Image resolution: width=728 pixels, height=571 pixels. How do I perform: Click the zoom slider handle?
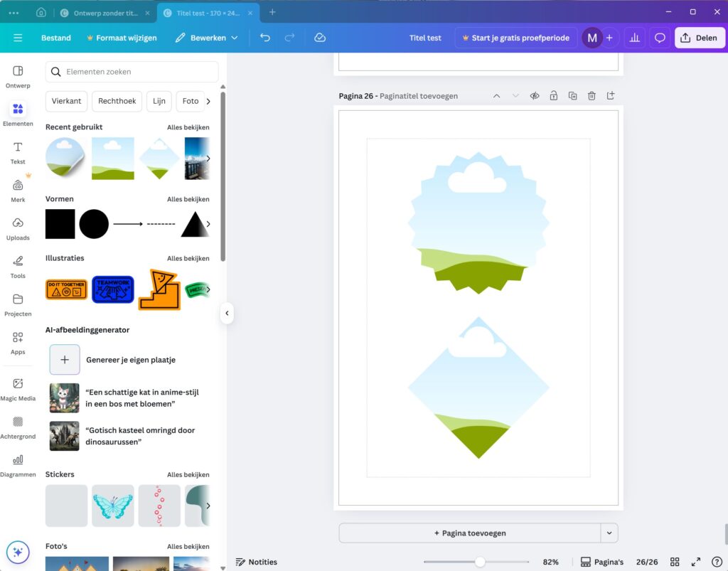pyautogui.click(x=480, y=562)
